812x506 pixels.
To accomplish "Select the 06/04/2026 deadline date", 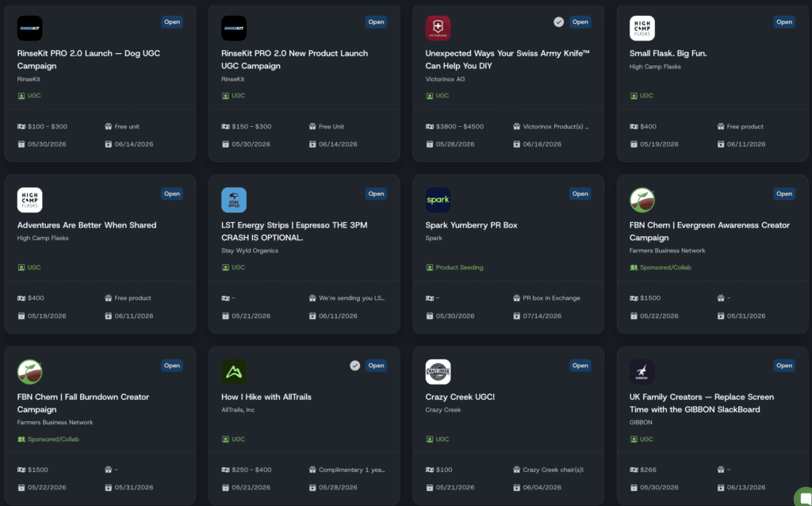I will [x=542, y=487].
